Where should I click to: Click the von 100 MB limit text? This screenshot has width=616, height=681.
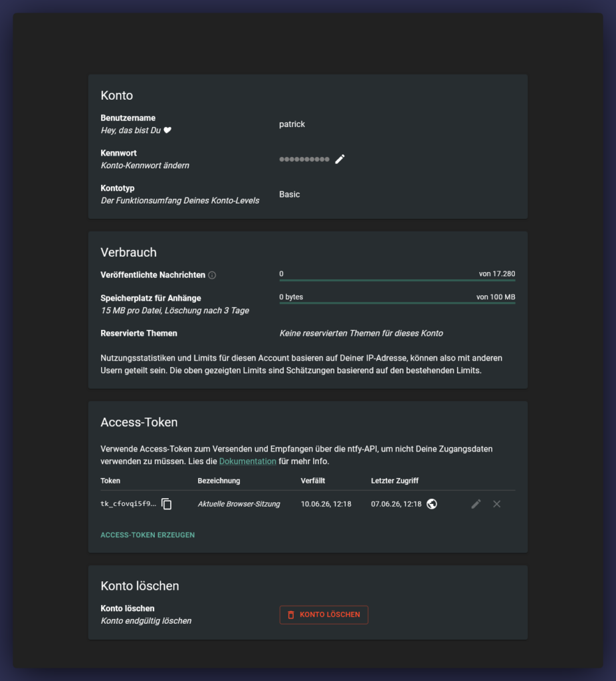(496, 297)
